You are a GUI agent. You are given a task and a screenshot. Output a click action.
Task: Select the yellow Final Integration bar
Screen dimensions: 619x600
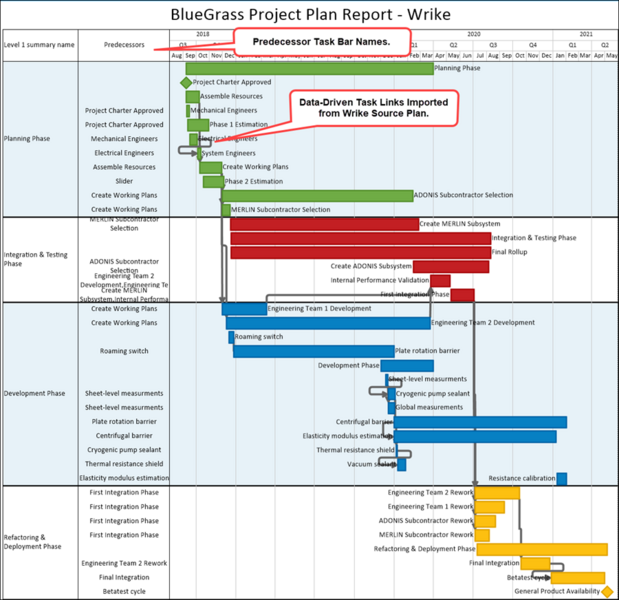[x=536, y=564]
